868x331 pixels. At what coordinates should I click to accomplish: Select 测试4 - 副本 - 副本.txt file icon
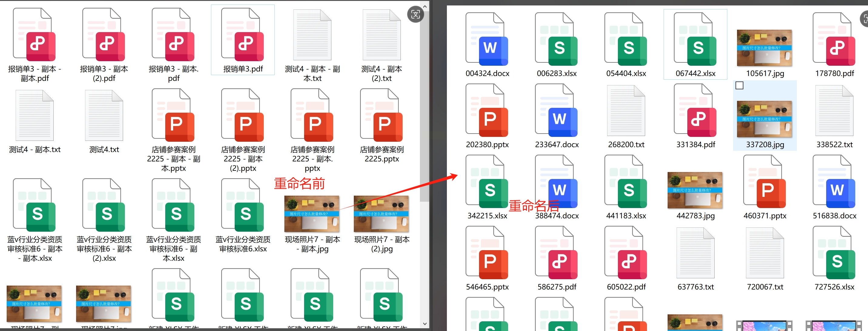312,35
